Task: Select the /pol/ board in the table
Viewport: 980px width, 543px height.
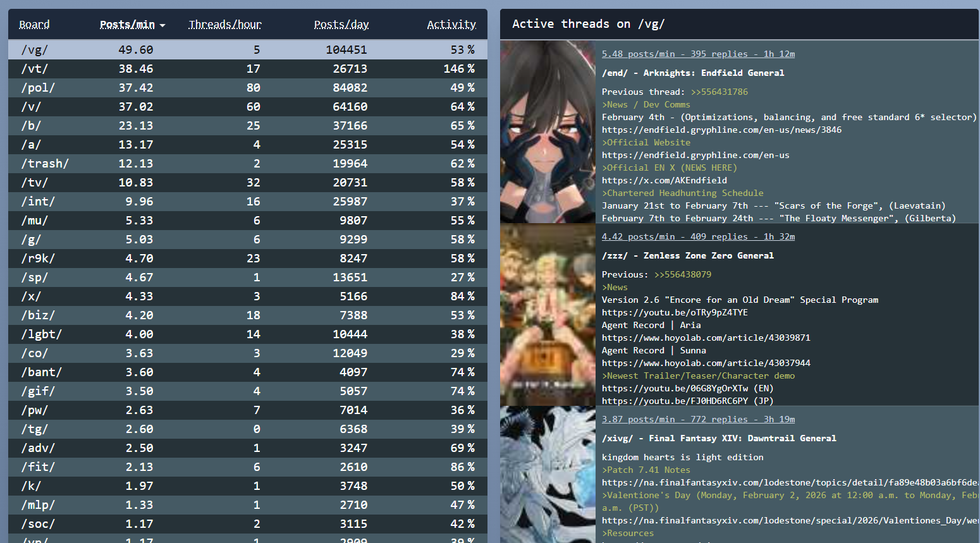Action: point(248,87)
